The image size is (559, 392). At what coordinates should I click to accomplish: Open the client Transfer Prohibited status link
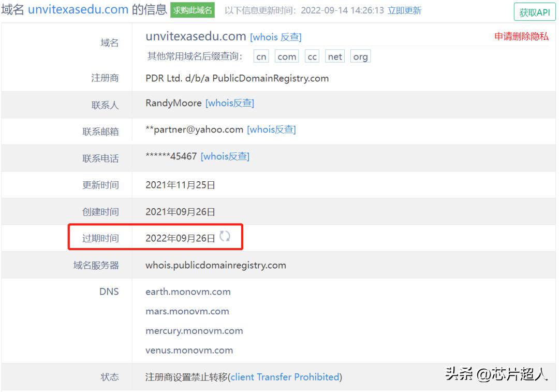pyautogui.click(x=286, y=377)
